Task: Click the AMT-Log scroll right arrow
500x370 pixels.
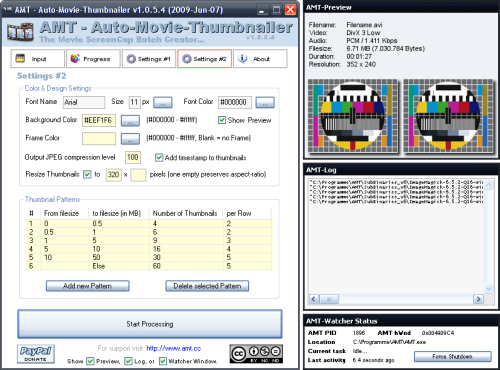Action: coord(479,299)
